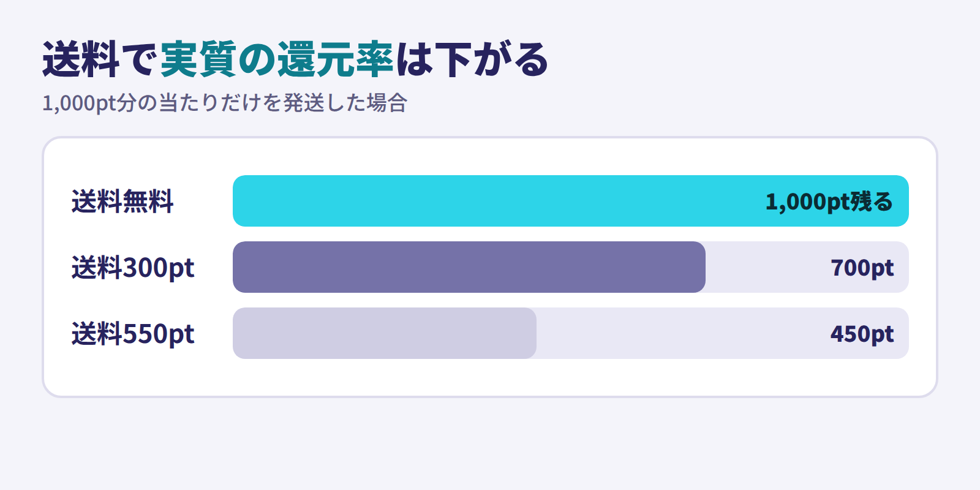The height and width of the screenshot is (490, 980).
Task: Click the light lavender 450pt bar fill
Action: (x=385, y=333)
